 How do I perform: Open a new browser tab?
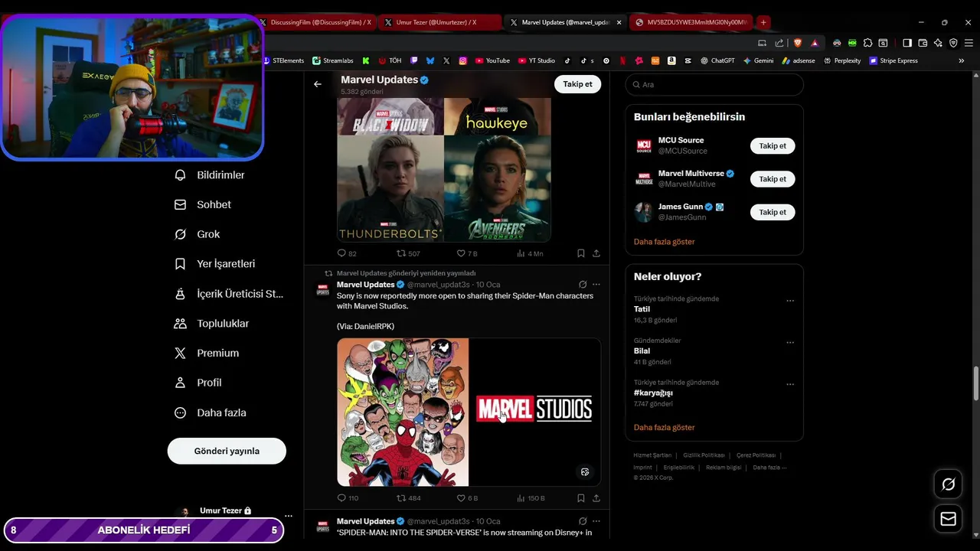coord(763,22)
